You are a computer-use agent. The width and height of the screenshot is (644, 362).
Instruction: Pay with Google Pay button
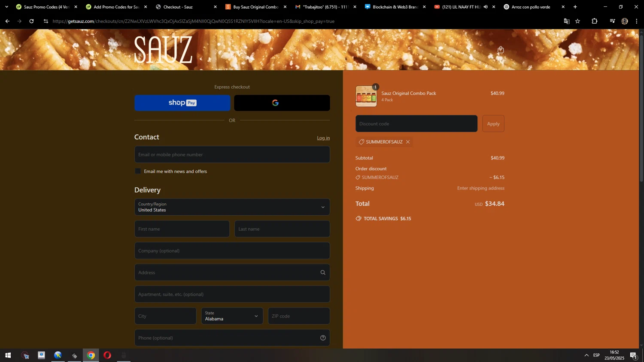[x=282, y=103]
